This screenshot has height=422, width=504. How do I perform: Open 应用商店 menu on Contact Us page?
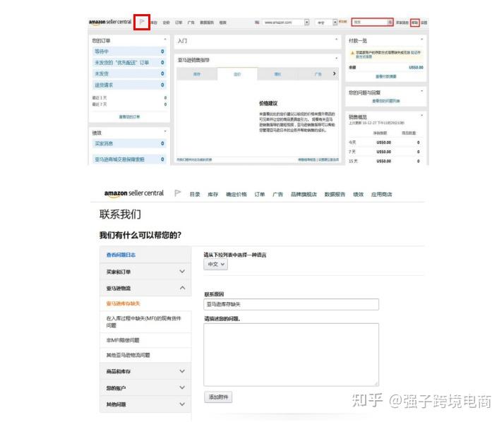point(382,194)
